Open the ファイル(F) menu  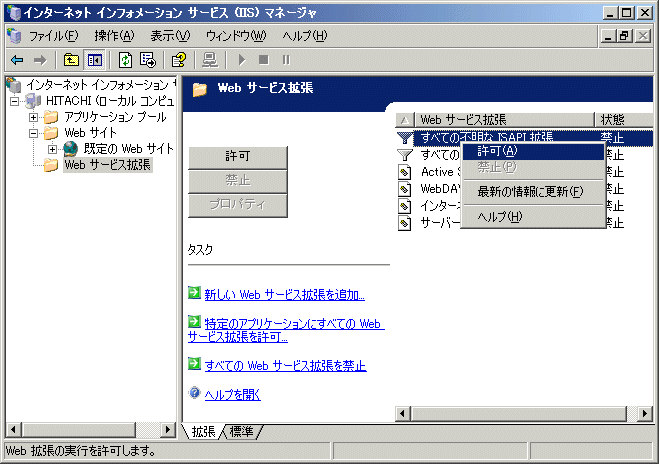(x=53, y=36)
